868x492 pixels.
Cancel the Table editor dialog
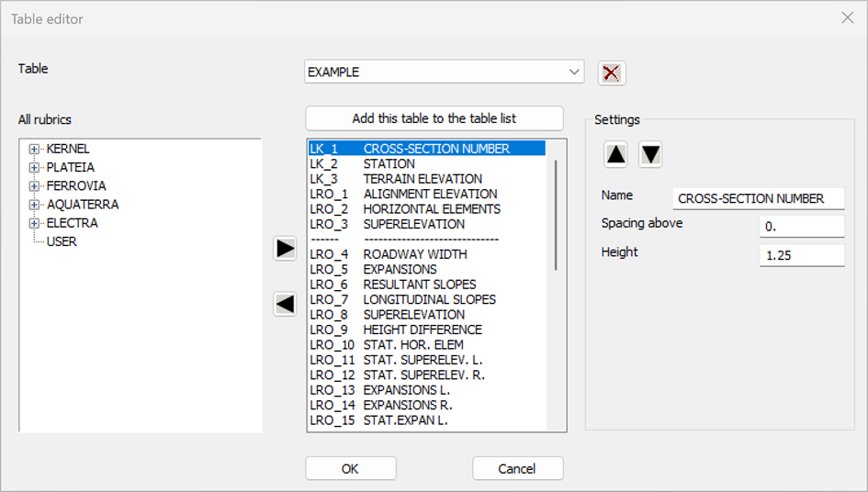[x=517, y=468]
